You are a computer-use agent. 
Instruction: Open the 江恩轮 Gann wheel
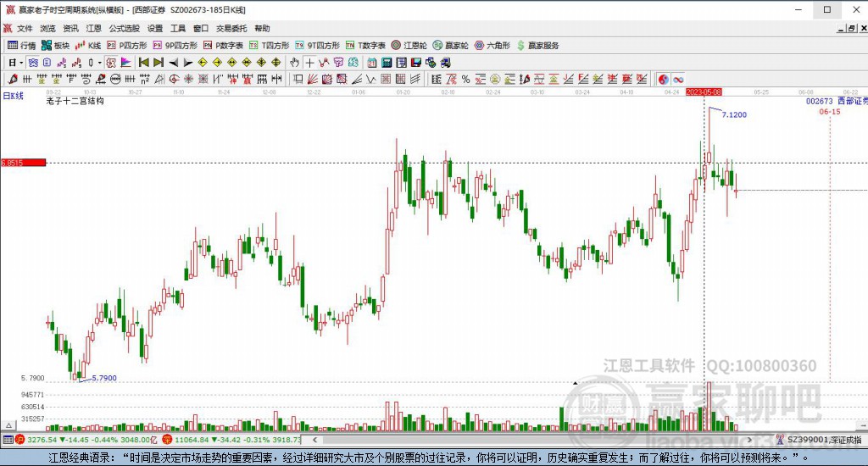point(409,46)
